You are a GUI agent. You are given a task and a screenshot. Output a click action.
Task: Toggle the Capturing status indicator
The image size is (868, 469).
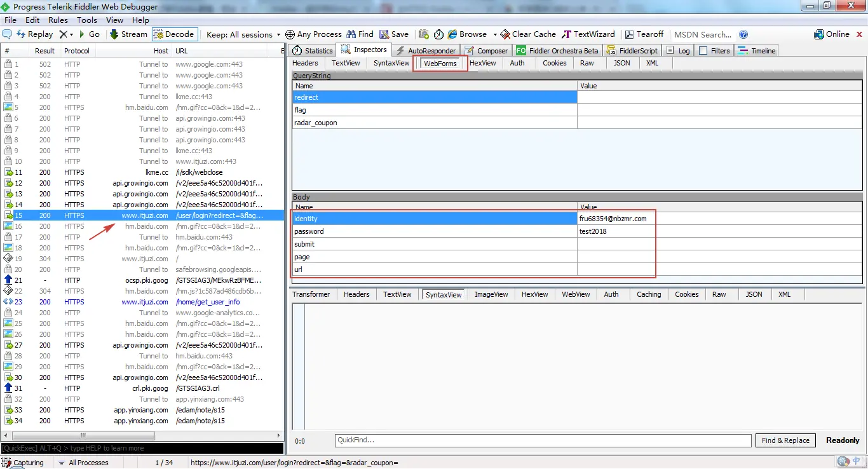point(23,463)
